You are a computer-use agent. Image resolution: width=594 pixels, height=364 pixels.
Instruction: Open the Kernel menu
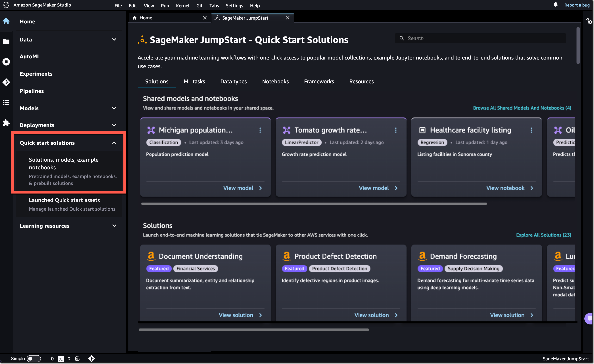tap(182, 6)
